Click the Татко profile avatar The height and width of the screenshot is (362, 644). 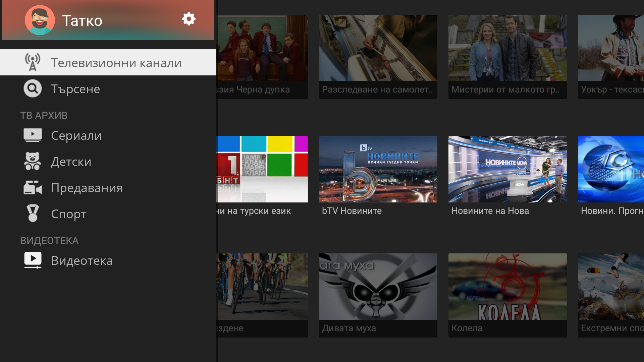40,20
